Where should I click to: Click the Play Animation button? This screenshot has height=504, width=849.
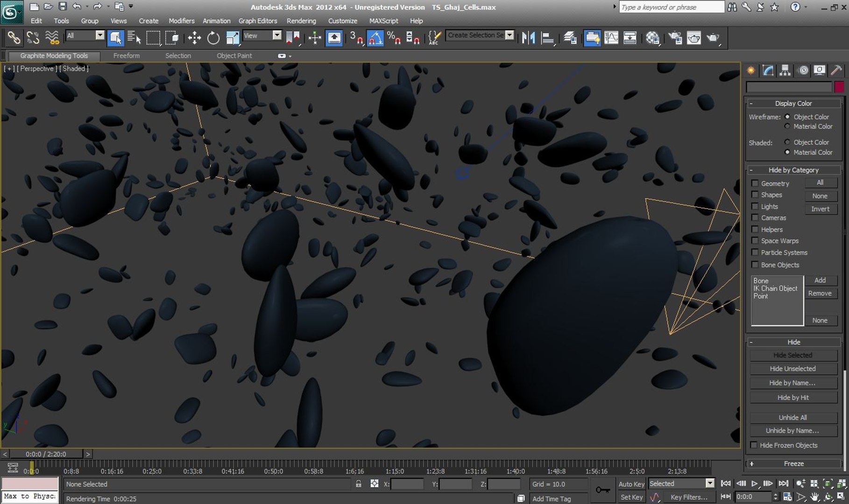pos(755,483)
